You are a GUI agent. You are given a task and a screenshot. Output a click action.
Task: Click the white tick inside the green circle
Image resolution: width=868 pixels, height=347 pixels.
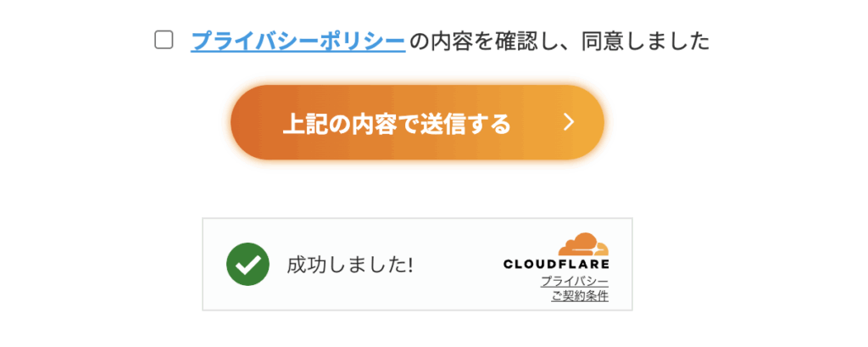248,265
